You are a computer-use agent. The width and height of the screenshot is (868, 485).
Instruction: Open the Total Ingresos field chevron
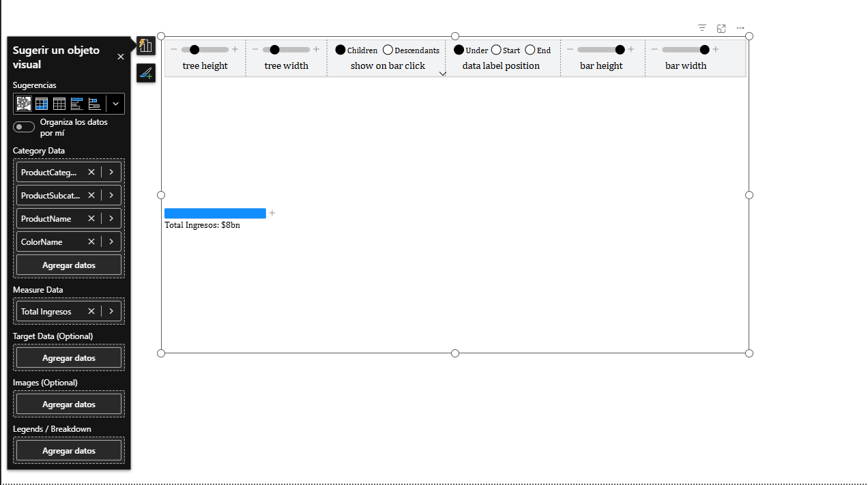pyautogui.click(x=111, y=311)
